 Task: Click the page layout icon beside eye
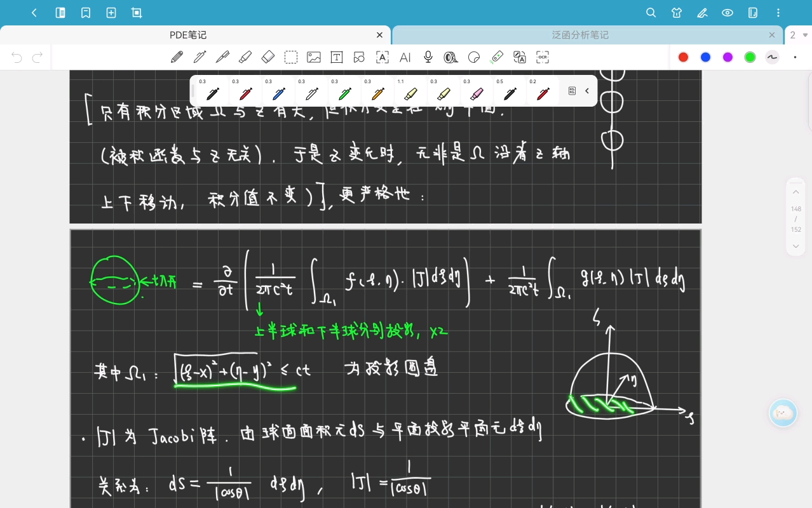753,13
